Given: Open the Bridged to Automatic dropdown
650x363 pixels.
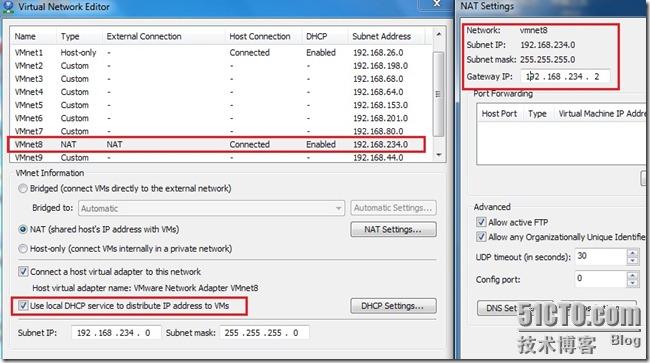Looking at the screenshot, I should (x=211, y=208).
